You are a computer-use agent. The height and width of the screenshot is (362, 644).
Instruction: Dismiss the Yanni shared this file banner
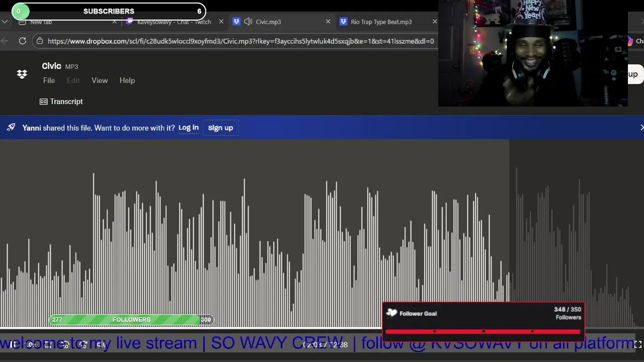(641, 128)
